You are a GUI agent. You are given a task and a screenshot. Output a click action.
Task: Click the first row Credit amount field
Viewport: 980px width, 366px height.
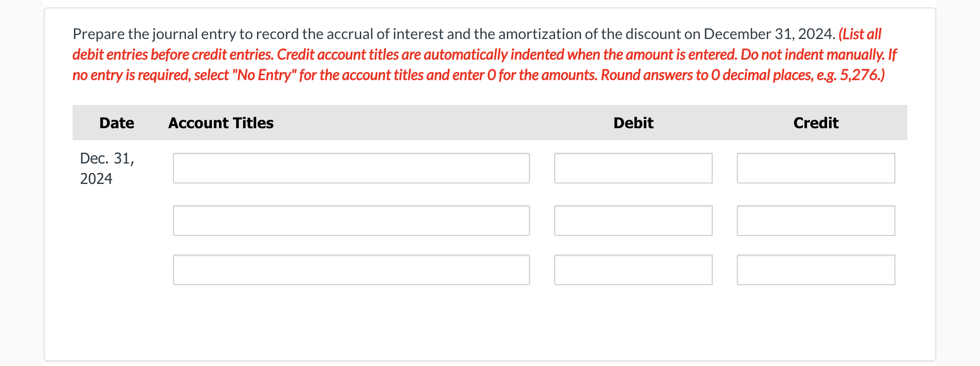coord(815,168)
